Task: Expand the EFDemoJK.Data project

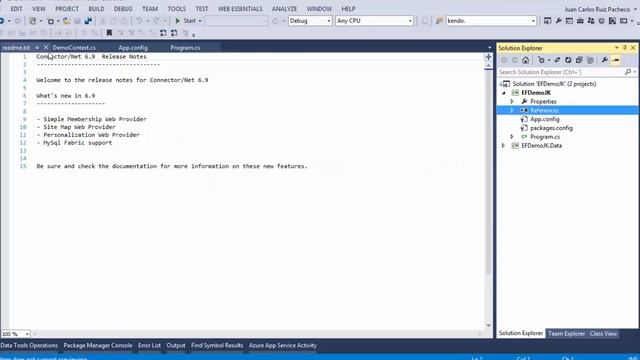Action: point(503,146)
